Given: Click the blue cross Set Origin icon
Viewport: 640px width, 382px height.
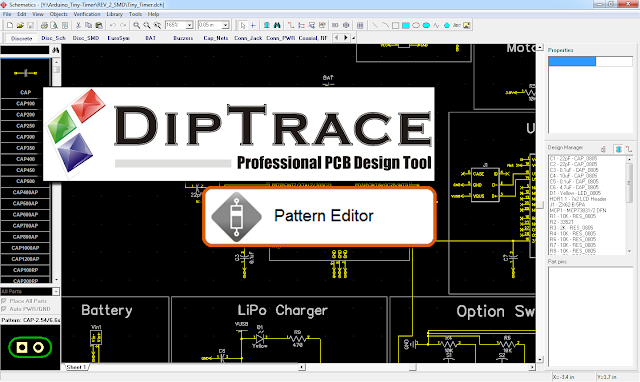Looking at the screenshot, I should pos(253,25).
